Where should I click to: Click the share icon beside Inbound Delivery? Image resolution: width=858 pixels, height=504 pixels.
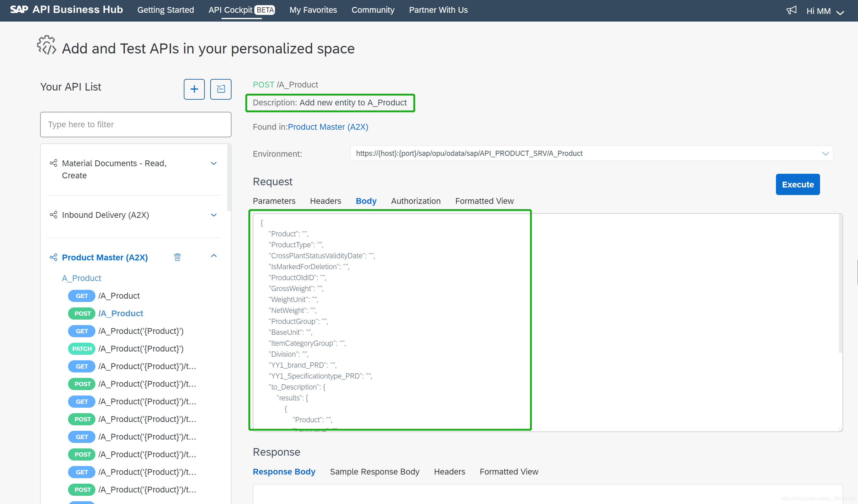coord(53,215)
